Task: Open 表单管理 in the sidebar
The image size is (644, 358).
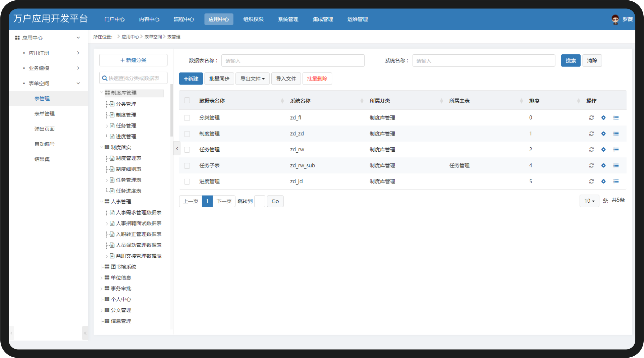Action: point(45,114)
